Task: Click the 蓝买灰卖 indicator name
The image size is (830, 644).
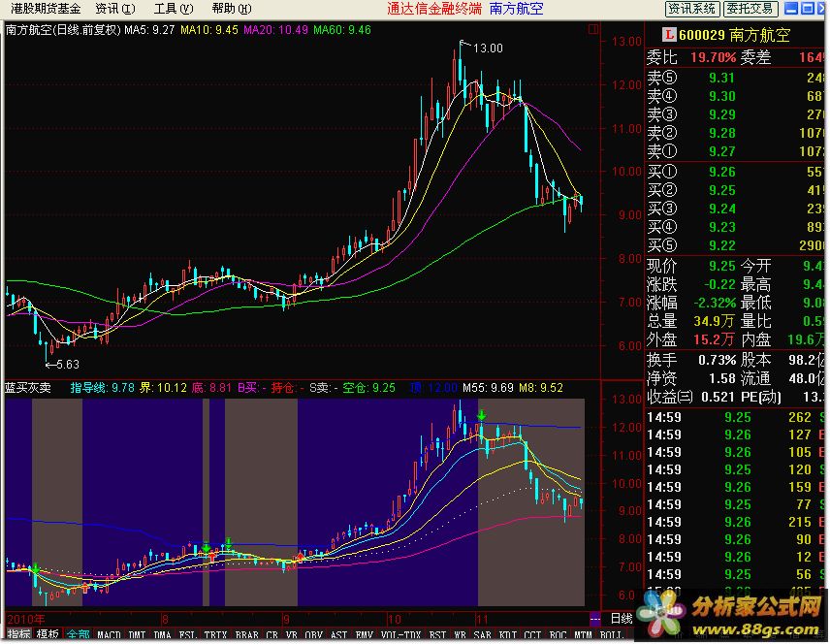Action: click(27, 388)
